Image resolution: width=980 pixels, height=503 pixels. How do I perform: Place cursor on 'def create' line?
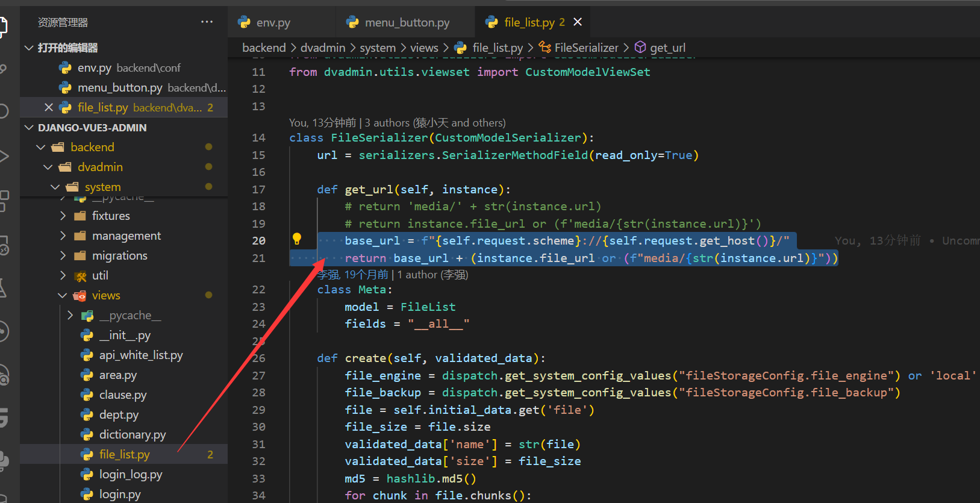pyautogui.click(x=431, y=358)
